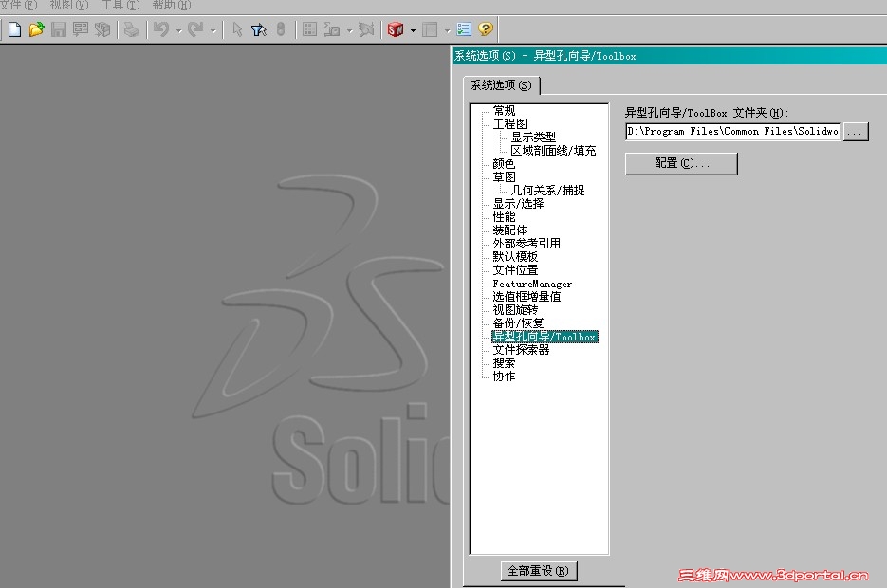Open the 视图(V) menu
This screenshot has height=588, width=887.
(x=69, y=5)
